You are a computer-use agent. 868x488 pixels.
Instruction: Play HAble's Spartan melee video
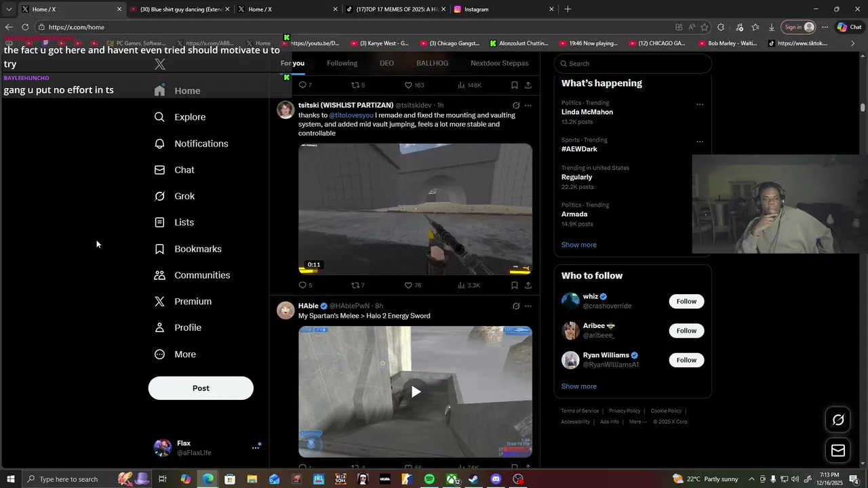(415, 392)
